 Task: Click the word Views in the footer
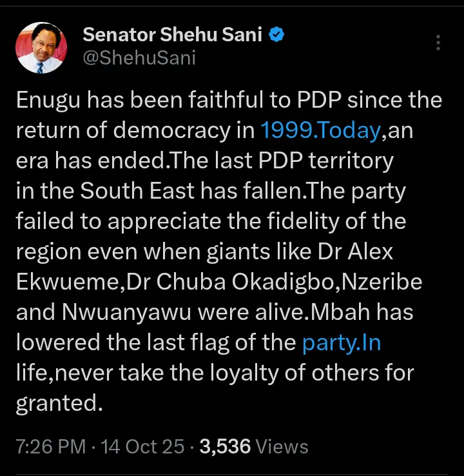click(x=282, y=446)
